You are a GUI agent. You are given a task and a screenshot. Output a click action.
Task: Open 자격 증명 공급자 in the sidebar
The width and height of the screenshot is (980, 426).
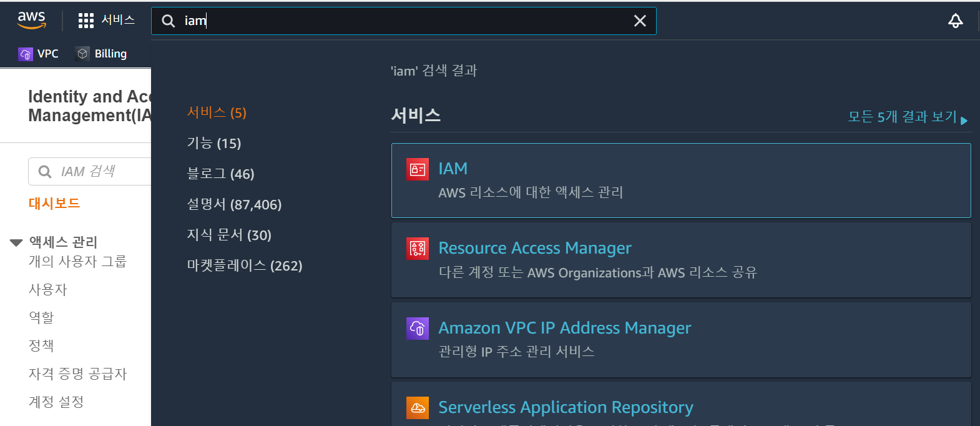[77, 374]
